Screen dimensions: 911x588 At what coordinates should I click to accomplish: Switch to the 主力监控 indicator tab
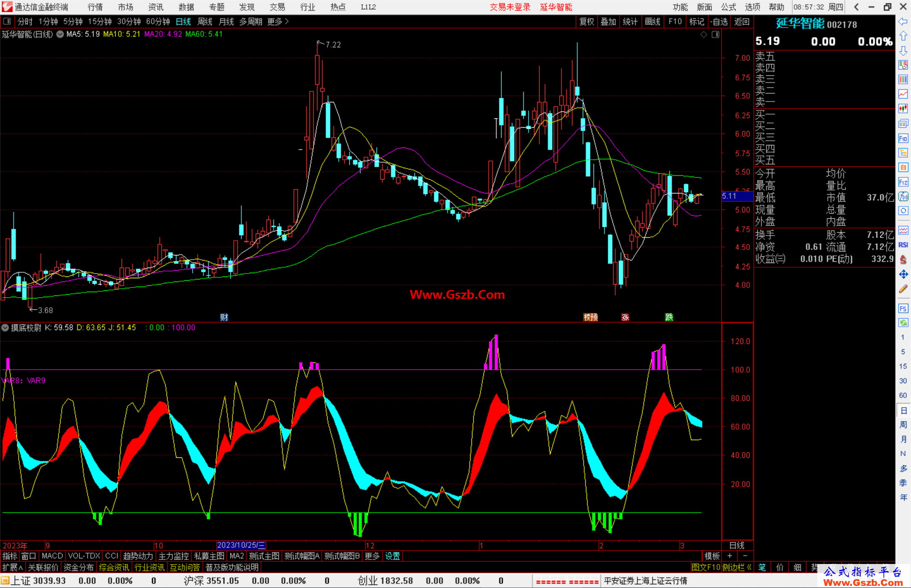click(174, 556)
